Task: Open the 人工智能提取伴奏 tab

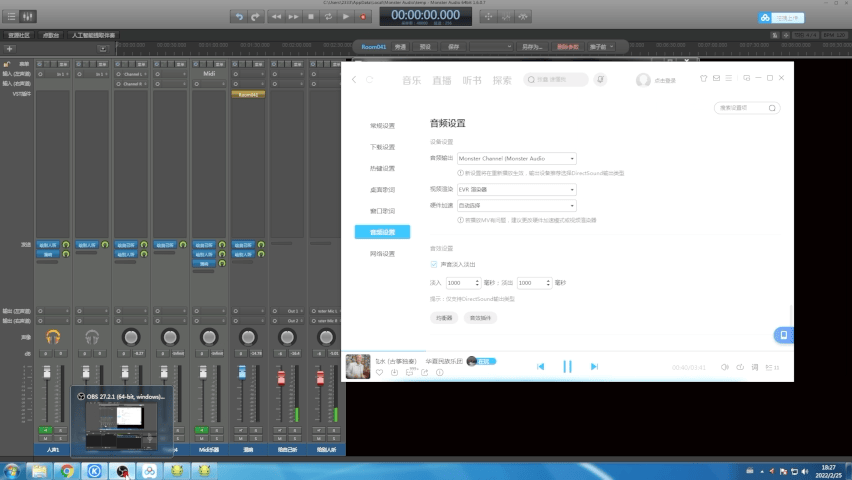Action: pyautogui.click(x=93, y=35)
